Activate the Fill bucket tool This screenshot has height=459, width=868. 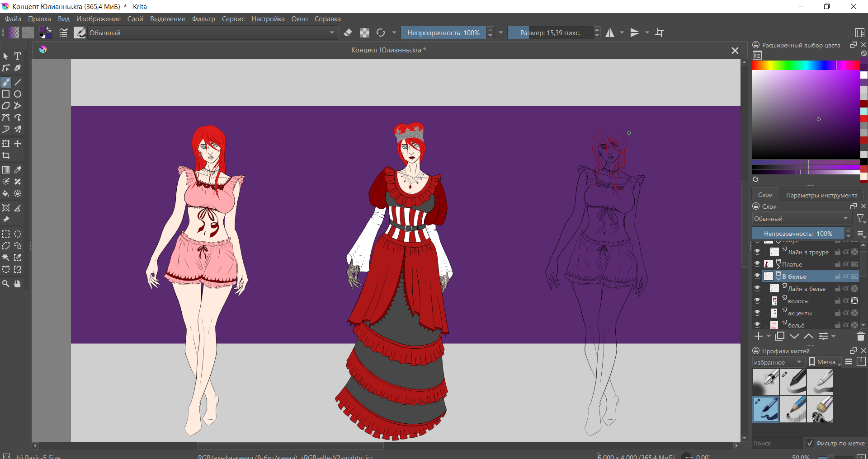pos(6,193)
